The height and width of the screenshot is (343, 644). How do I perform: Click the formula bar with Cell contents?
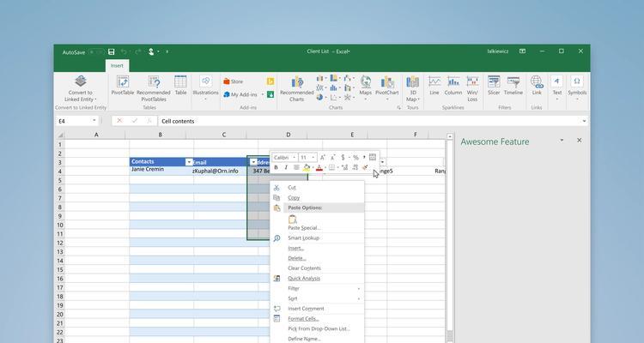click(x=369, y=121)
